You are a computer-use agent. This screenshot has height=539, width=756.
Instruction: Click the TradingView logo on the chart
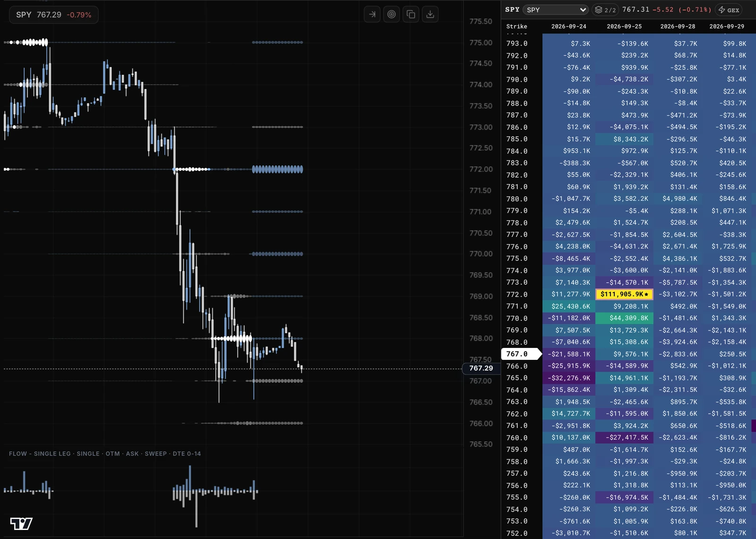pos(21,523)
